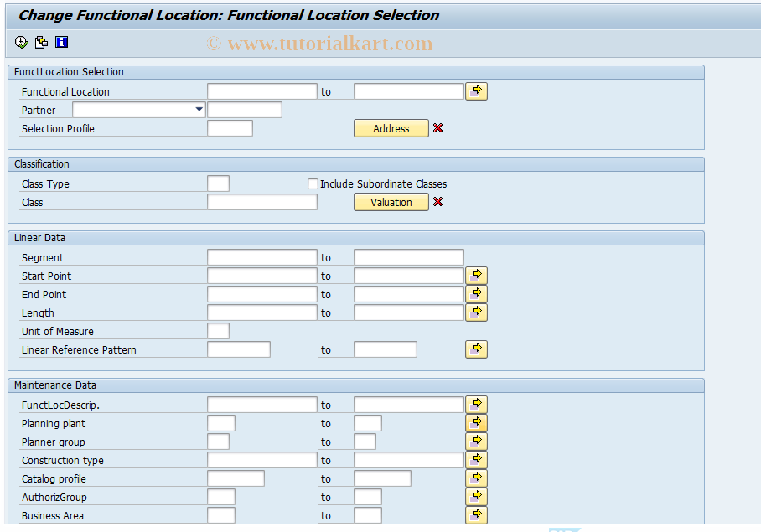Open multiple selection for Length range

click(x=475, y=312)
